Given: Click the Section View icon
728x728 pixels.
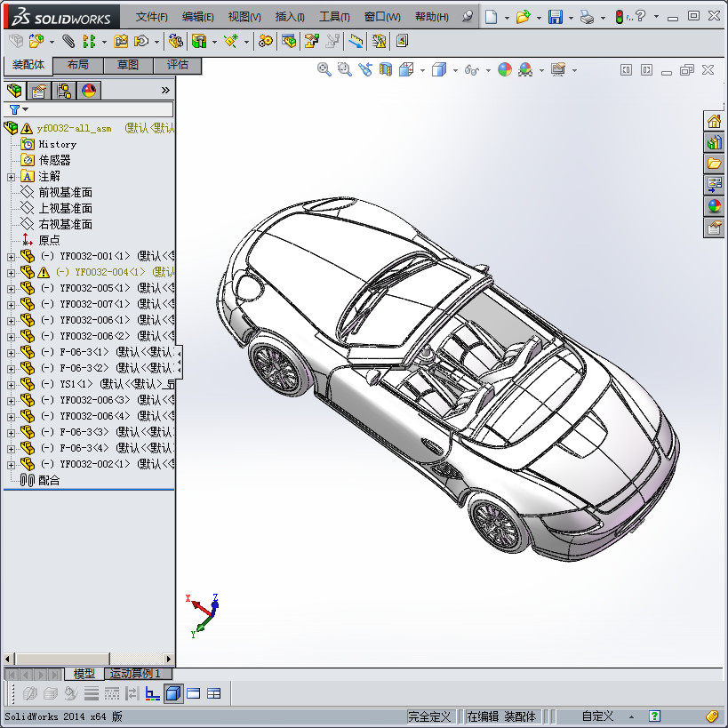Looking at the screenshot, I should click(386, 70).
